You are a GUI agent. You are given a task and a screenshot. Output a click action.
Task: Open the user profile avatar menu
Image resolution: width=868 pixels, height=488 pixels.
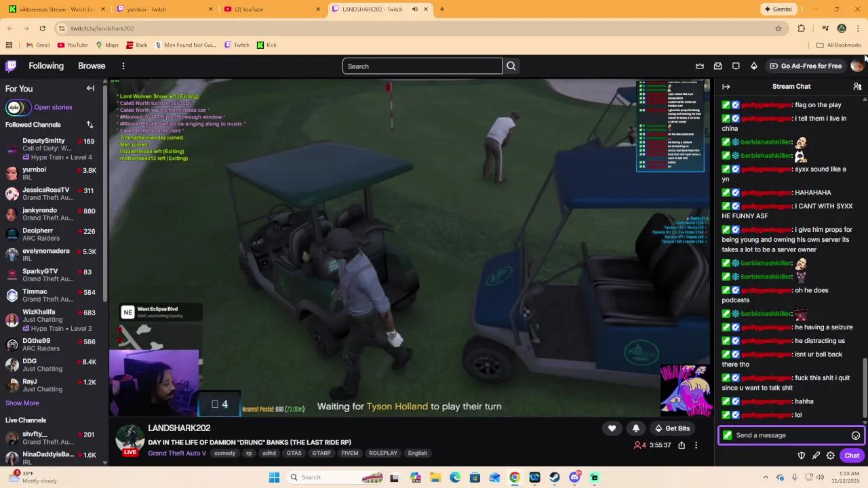pyautogui.click(x=857, y=66)
